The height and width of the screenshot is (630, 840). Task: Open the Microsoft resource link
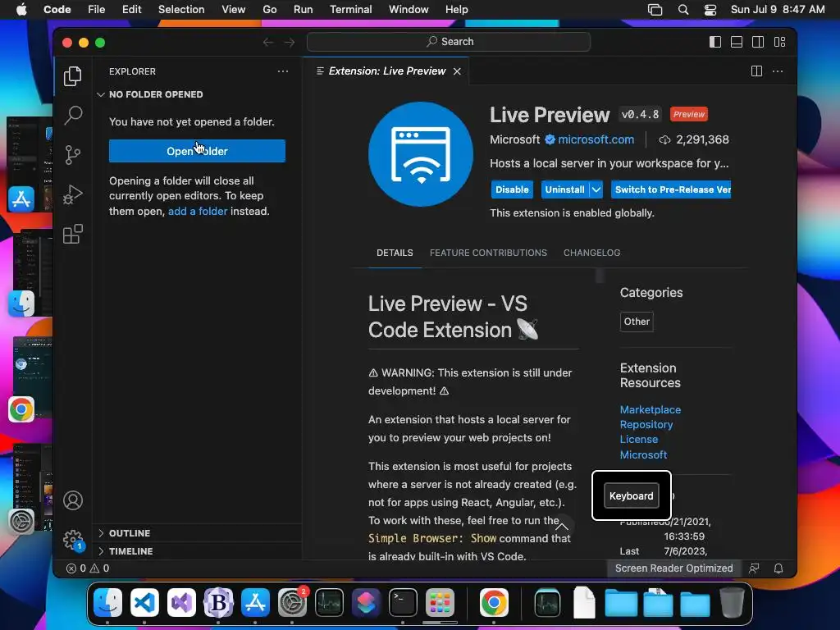(643, 454)
